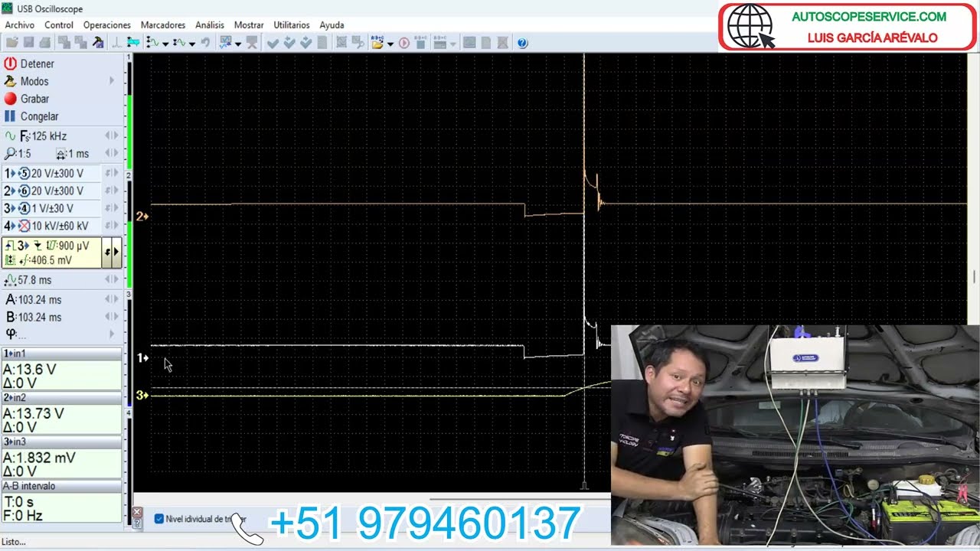The width and height of the screenshot is (980, 551).
Task: Click the undo arrow toolbar icon
Action: point(205,43)
